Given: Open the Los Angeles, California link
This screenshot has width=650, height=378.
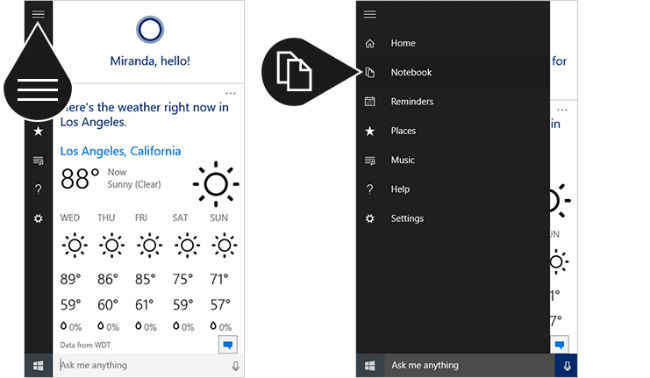Looking at the screenshot, I should pos(121,151).
